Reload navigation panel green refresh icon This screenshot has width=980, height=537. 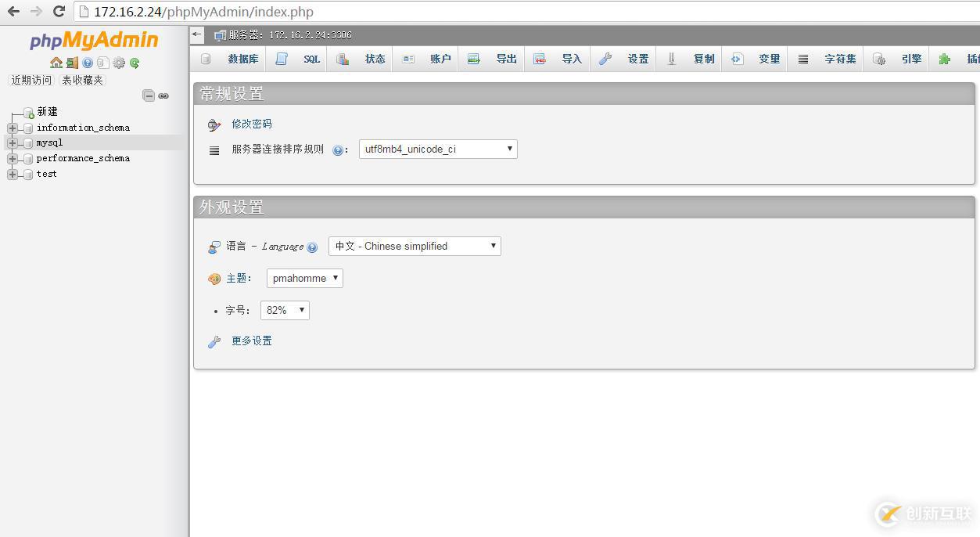tap(135, 63)
